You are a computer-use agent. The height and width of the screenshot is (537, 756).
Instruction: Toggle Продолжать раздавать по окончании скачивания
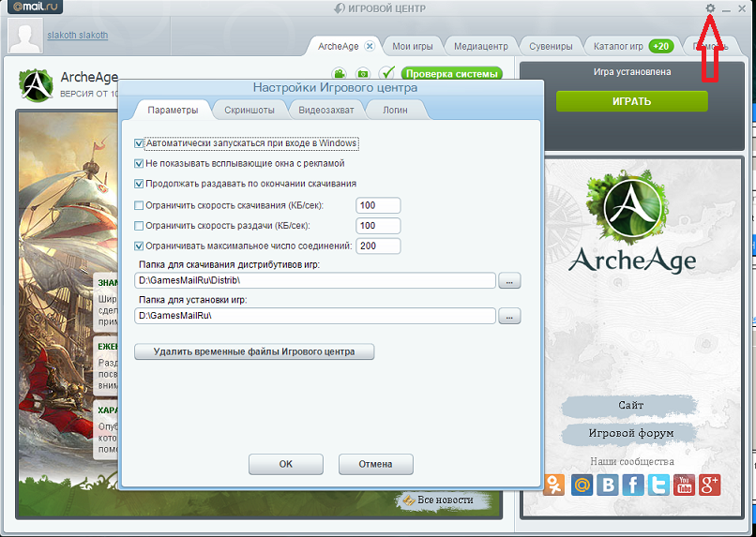(x=139, y=184)
